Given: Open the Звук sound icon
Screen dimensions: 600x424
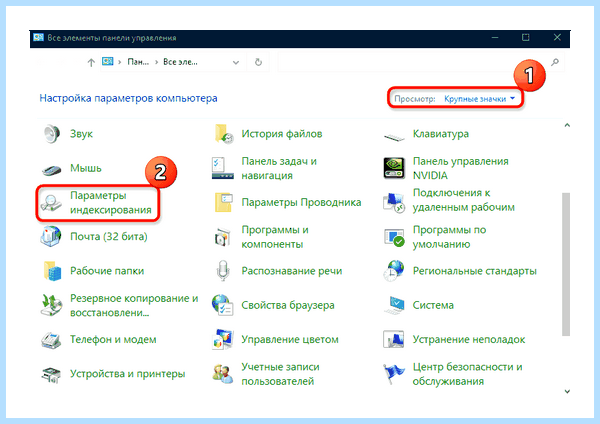Looking at the screenshot, I should [51, 134].
